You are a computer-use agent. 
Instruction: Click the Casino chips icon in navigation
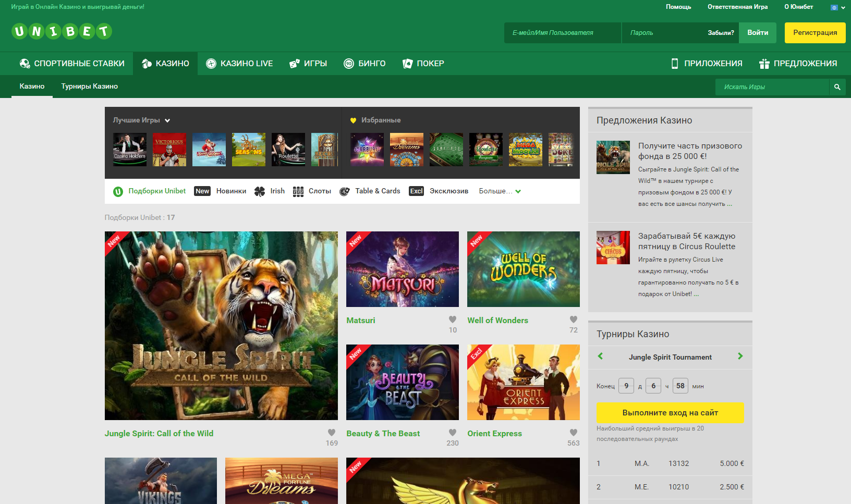(x=147, y=64)
